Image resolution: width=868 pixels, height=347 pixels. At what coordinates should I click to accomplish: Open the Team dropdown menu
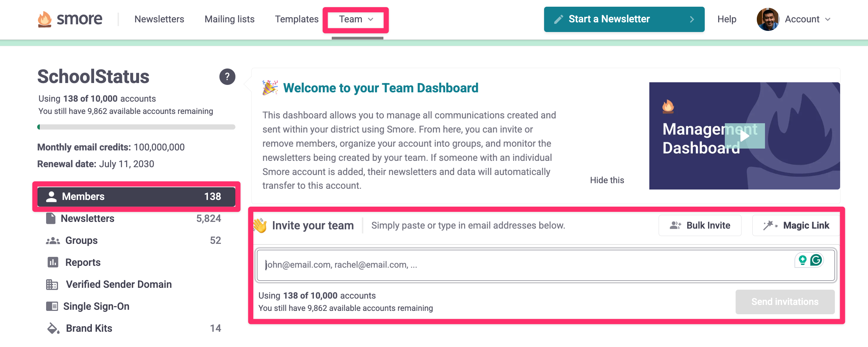[356, 19]
